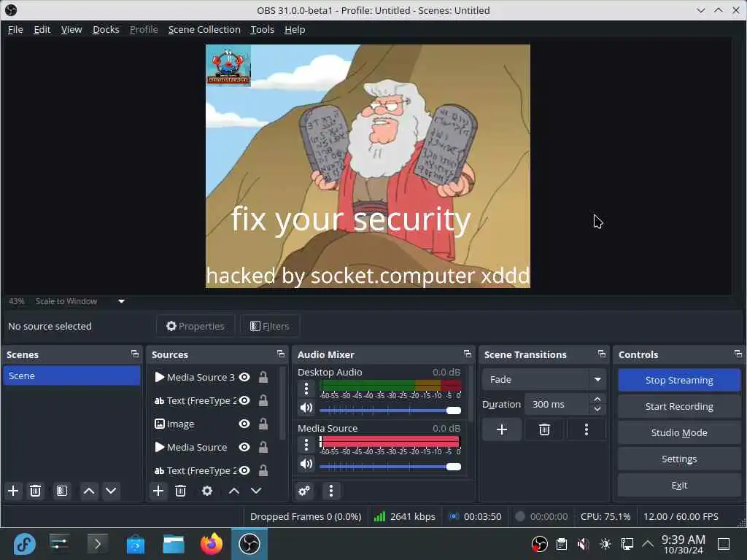Mute Media Source speaker button

(x=306, y=464)
